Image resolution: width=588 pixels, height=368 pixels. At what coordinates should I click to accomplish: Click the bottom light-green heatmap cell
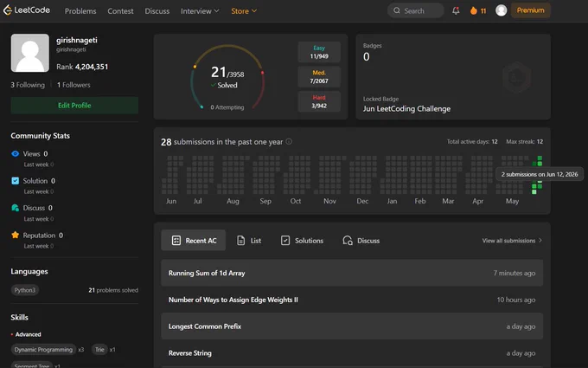pyautogui.click(x=534, y=192)
